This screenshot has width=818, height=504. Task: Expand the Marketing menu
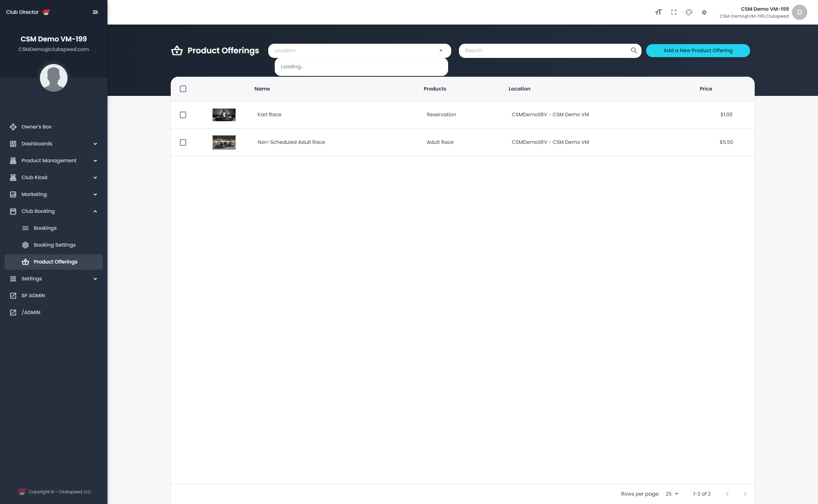[x=54, y=194]
